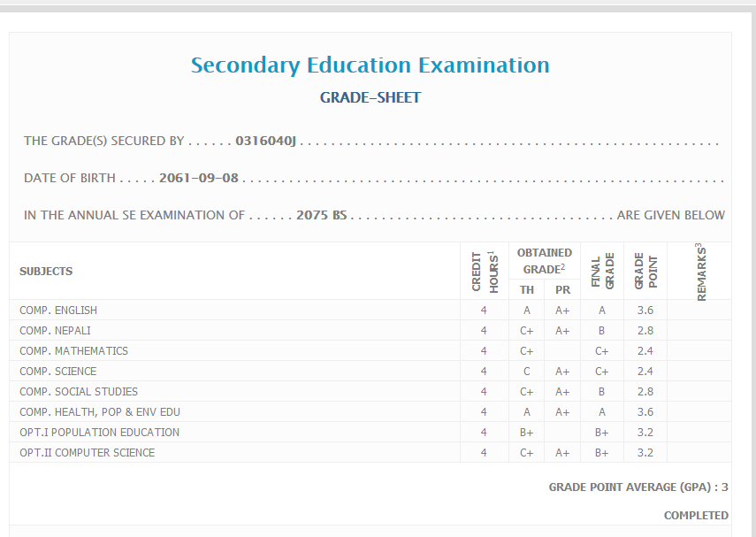Click grade point 2.8 for COMP. NEPALI
Image resolution: width=756 pixels, height=537 pixels.
click(645, 331)
